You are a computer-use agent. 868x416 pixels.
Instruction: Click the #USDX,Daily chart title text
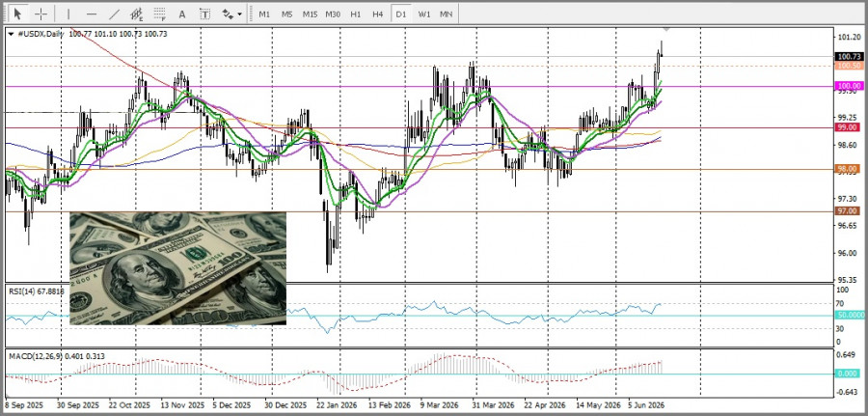tap(40, 34)
